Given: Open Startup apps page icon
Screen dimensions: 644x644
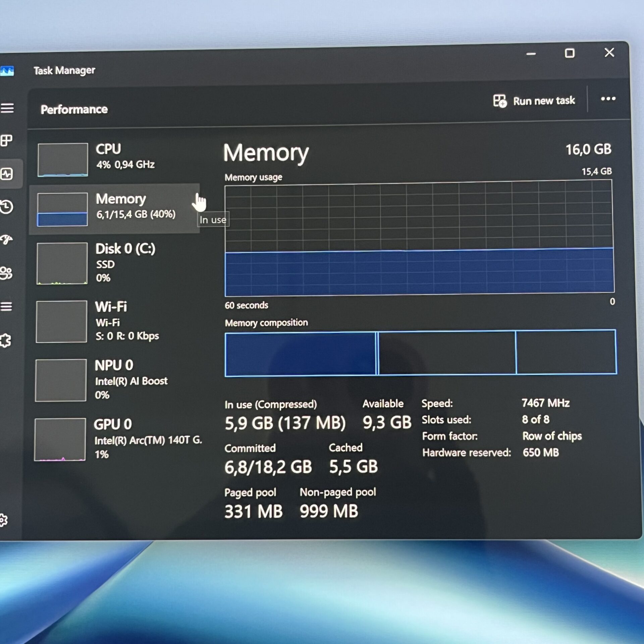Looking at the screenshot, I should pos(6,239).
